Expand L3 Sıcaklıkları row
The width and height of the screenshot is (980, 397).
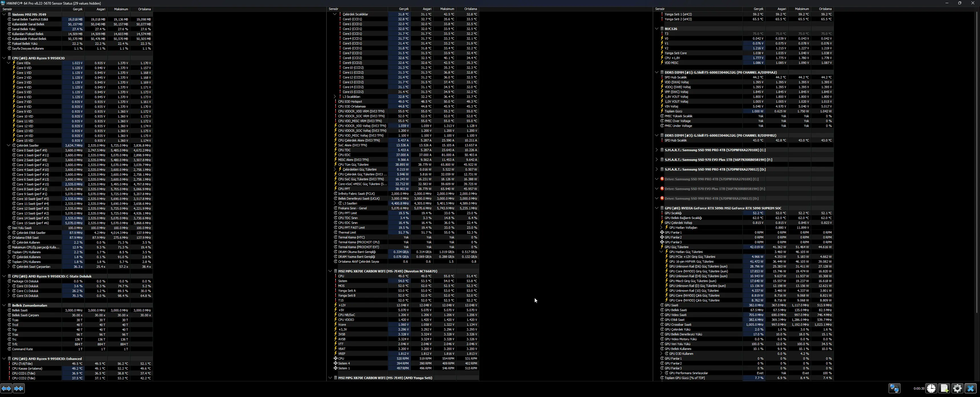[335, 97]
